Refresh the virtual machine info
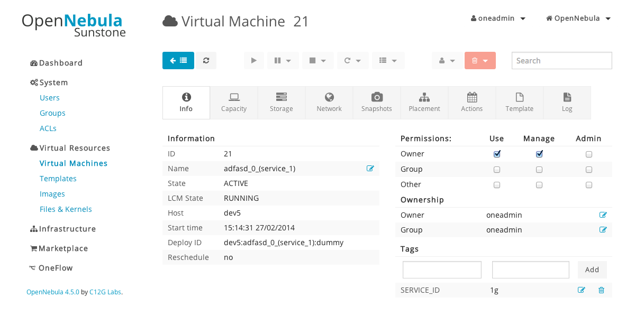Viewport: 644px width, 335px height. coord(206,60)
